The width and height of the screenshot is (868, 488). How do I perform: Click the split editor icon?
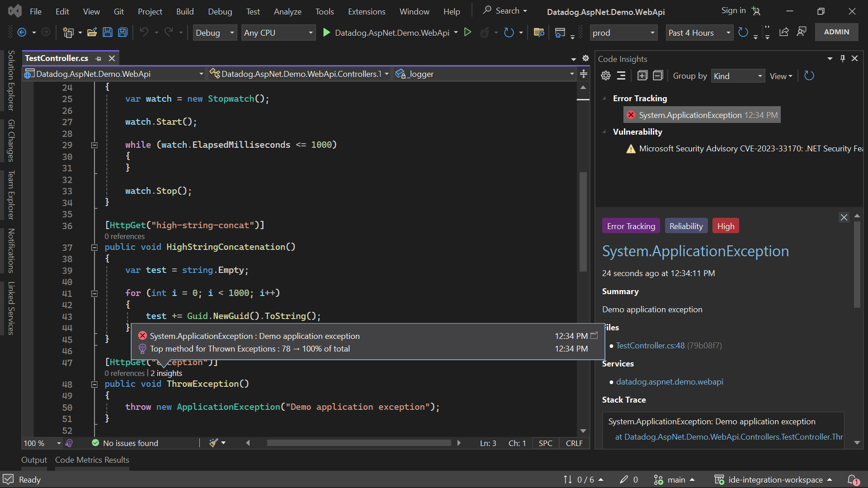[584, 74]
